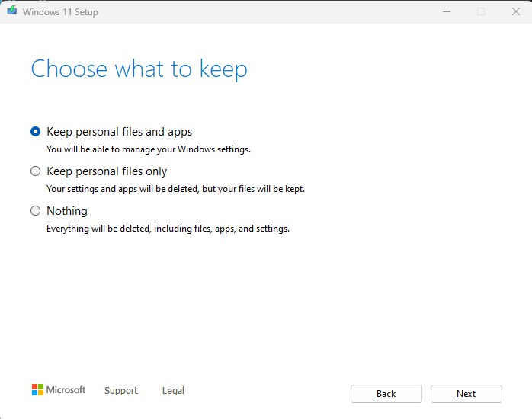Go Back to previous setup step
Viewport: 532px width, 419px height.
[386, 394]
